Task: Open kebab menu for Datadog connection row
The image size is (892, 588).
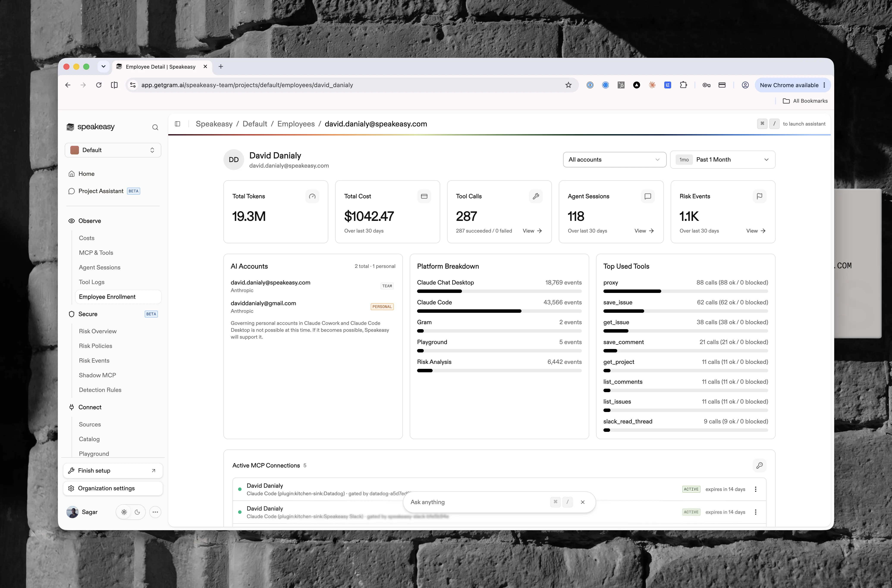Action: pos(755,489)
